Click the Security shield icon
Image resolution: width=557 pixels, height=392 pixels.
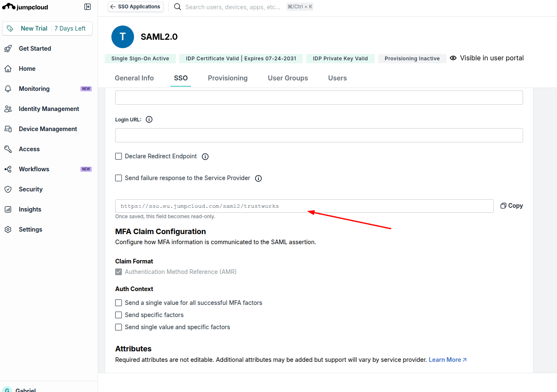8,189
